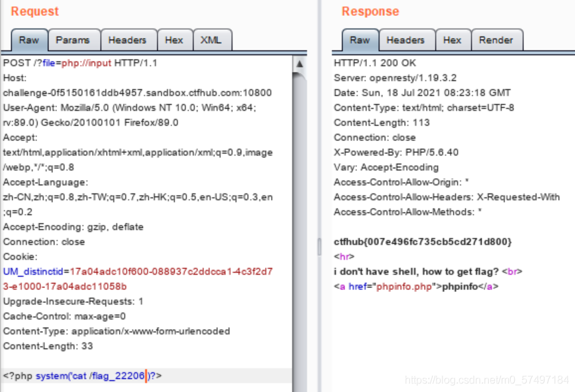Click the Access-Control-Allow-Headers line

click(446, 197)
